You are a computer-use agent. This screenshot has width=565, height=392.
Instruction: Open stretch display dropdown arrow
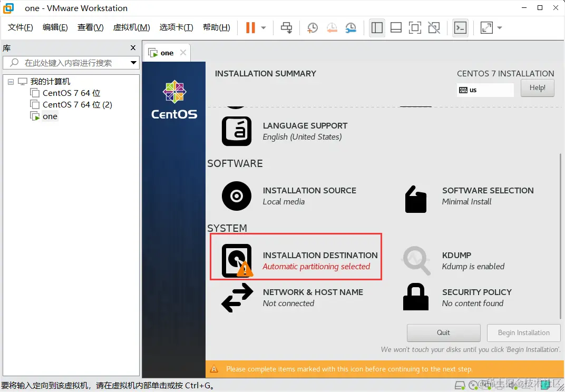(x=500, y=28)
